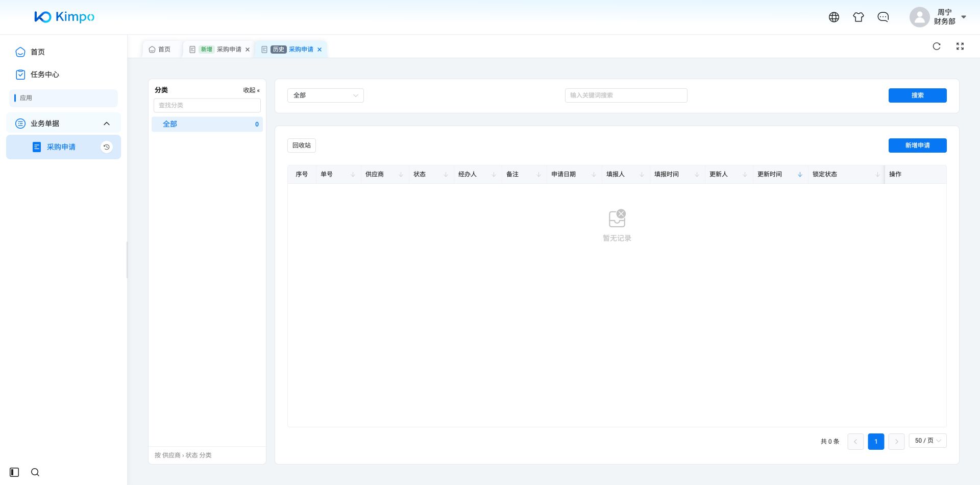Viewport: 980px width, 485px height.
Task: Sort by 供应商 column arrow
Action: (401, 175)
